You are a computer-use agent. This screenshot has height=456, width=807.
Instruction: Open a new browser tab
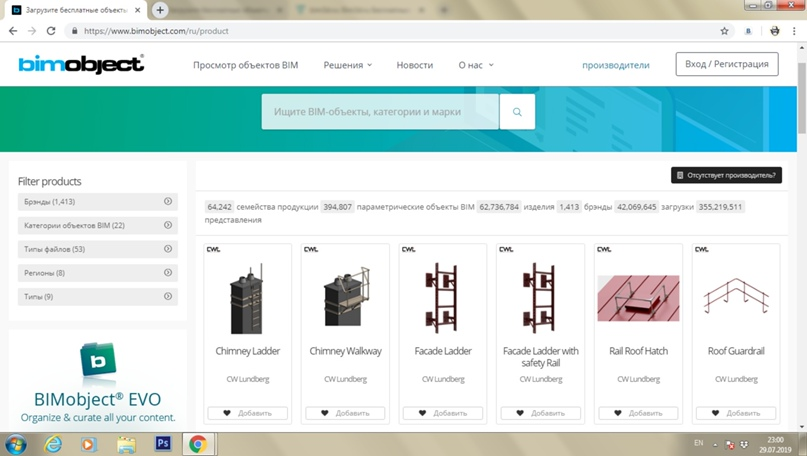pyautogui.click(x=160, y=10)
